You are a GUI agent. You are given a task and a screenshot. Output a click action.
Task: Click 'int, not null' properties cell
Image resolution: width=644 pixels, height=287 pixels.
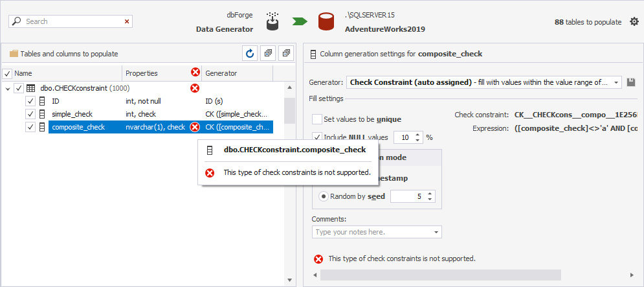[x=144, y=101]
